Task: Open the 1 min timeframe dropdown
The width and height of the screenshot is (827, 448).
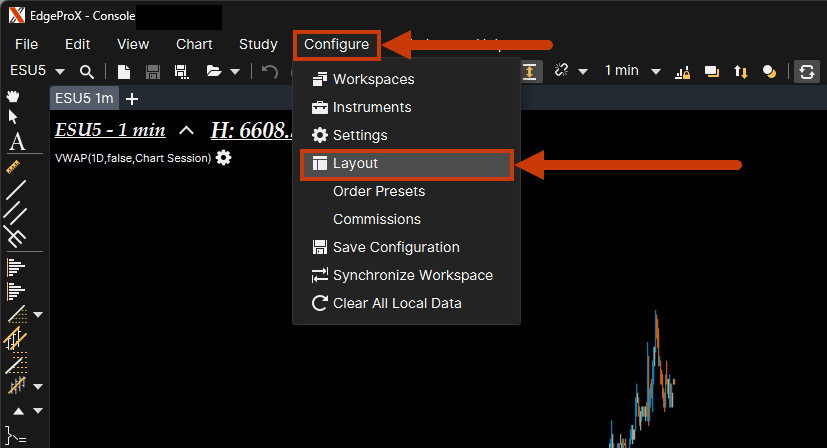Action: pyautogui.click(x=656, y=71)
